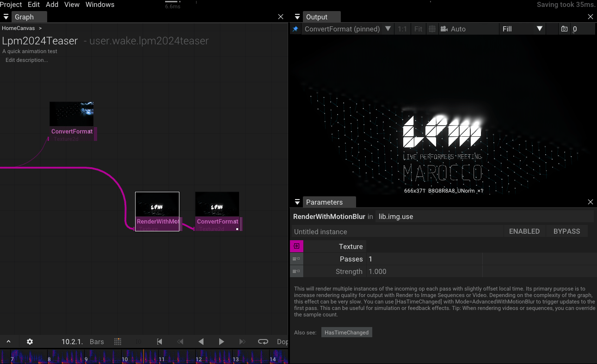Toggle the ENABLED state of the operator
Screen dimensions: 597x364
[524, 231]
